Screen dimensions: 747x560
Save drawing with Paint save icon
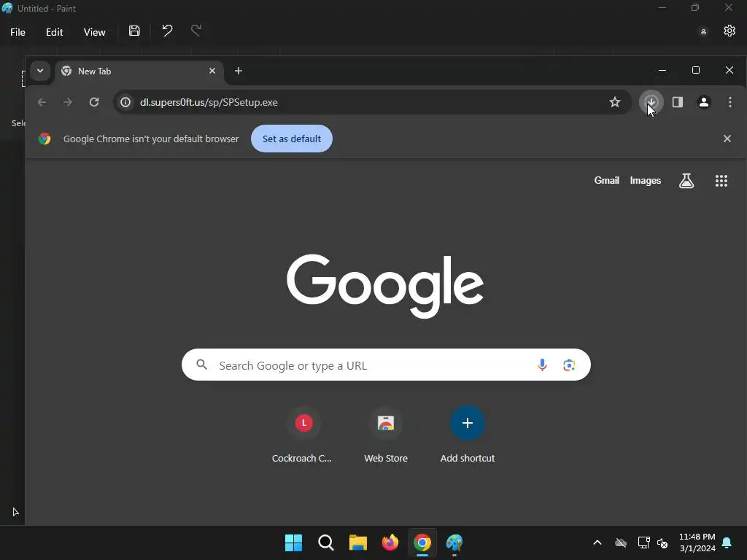(x=134, y=31)
